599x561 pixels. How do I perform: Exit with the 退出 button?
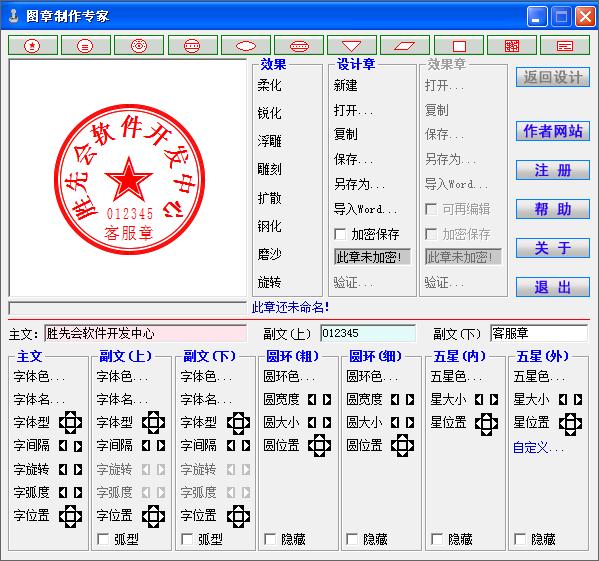click(x=553, y=287)
